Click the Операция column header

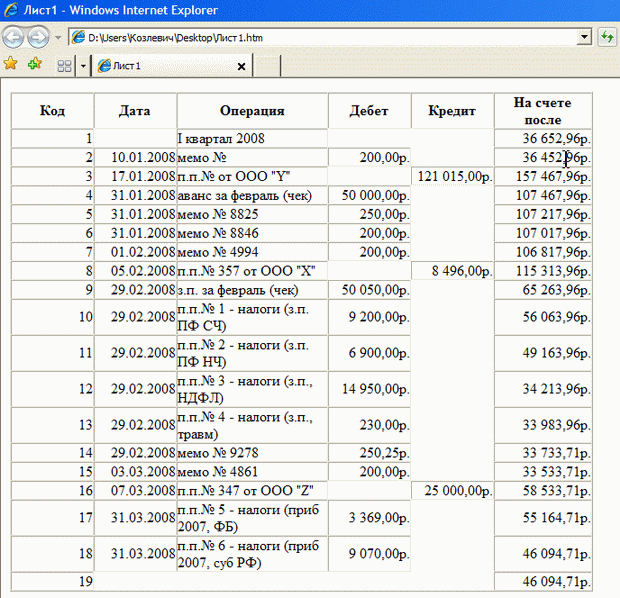(x=252, y=111)
